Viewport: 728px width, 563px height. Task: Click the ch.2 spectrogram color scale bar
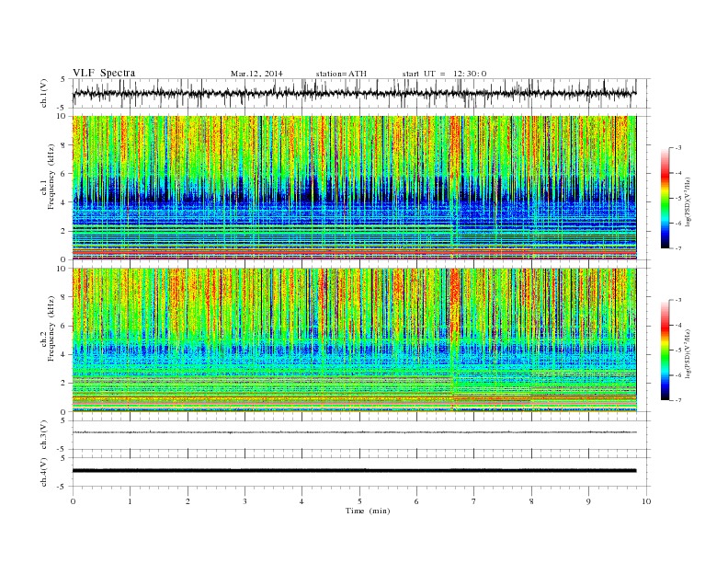tap(665, 350)
